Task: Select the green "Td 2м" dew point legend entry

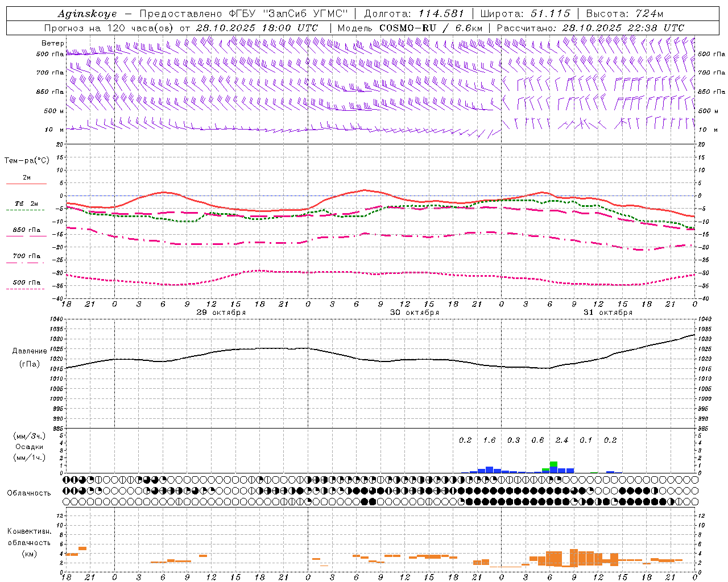Action: [x=27, y=203]
